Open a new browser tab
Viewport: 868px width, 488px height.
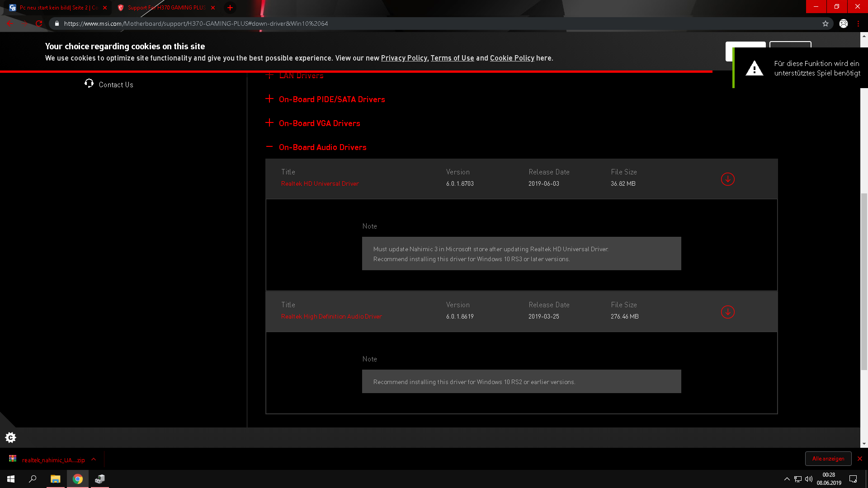click(x=230, y=8)
